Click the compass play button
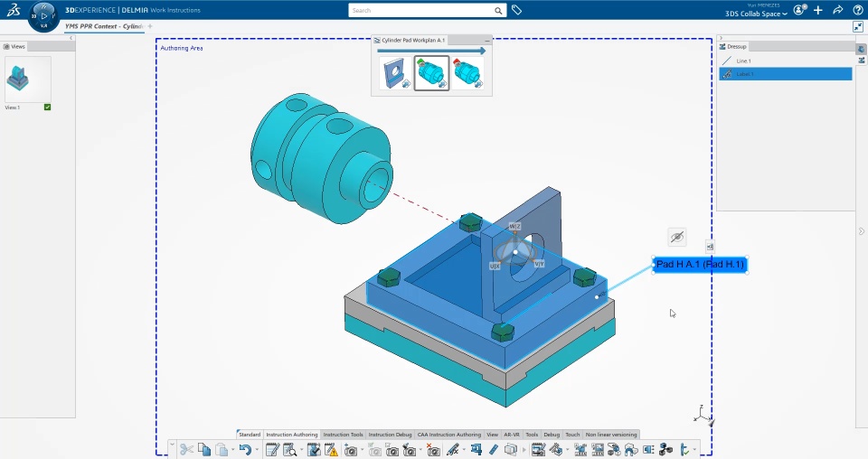The image size is (868, 459). 44,16
